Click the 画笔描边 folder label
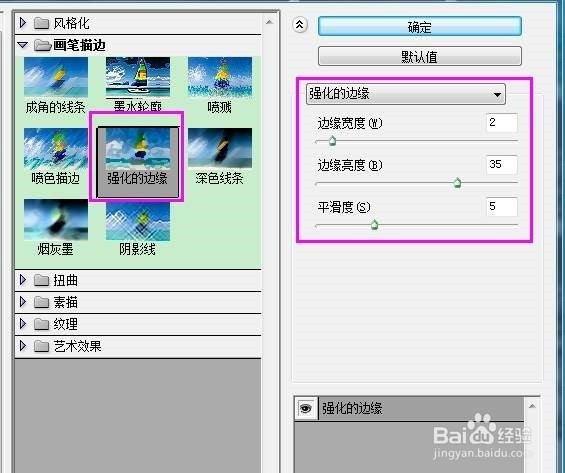The image size is (565, 473). click(79, 45)
